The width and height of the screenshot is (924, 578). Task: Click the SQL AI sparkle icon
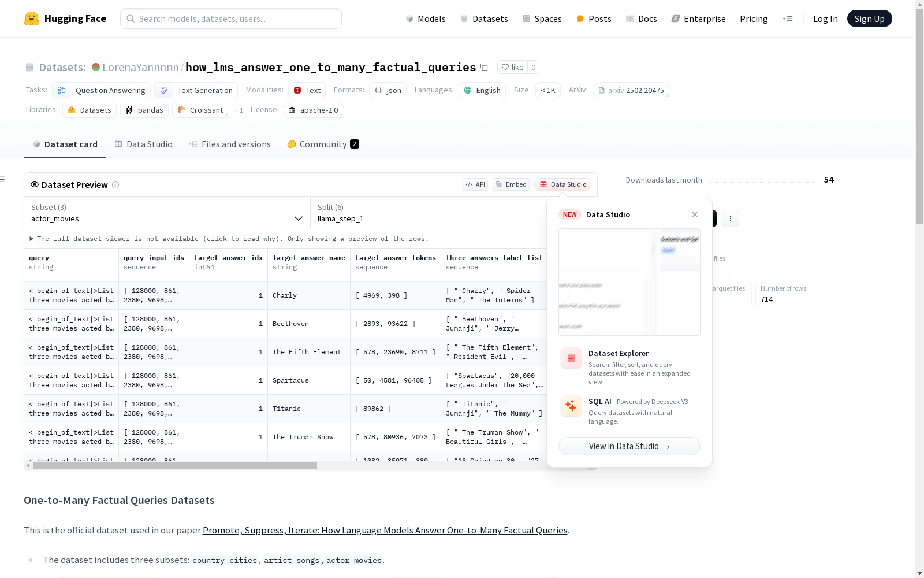click(x=571, y=406)
